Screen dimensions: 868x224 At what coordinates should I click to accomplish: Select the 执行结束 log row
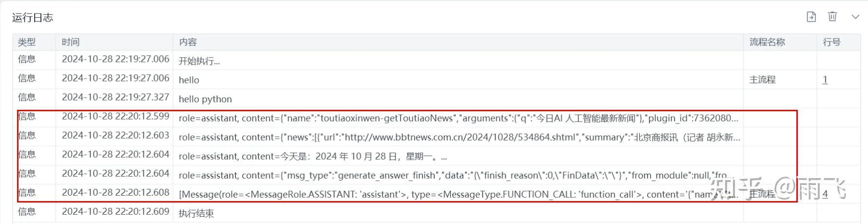(196, 213)
